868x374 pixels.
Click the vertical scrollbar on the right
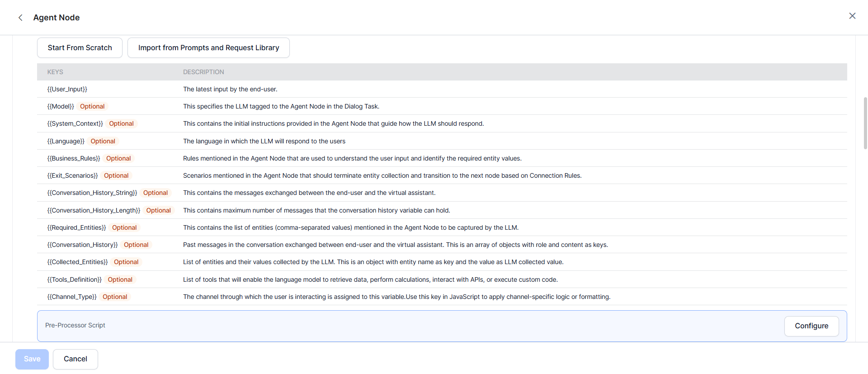(865, 123)
